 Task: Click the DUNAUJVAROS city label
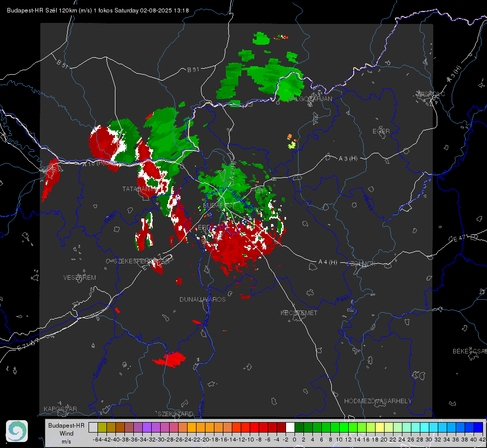coord(202,299)
